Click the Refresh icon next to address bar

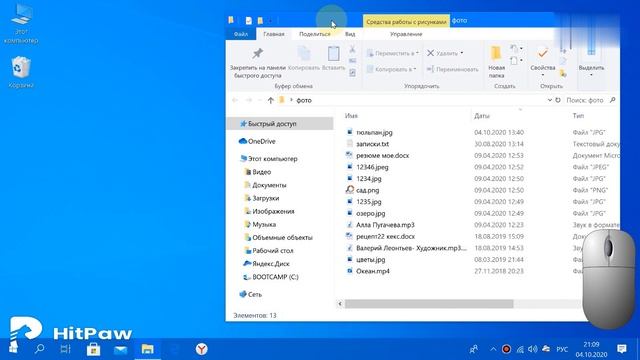tap(558, 100)
